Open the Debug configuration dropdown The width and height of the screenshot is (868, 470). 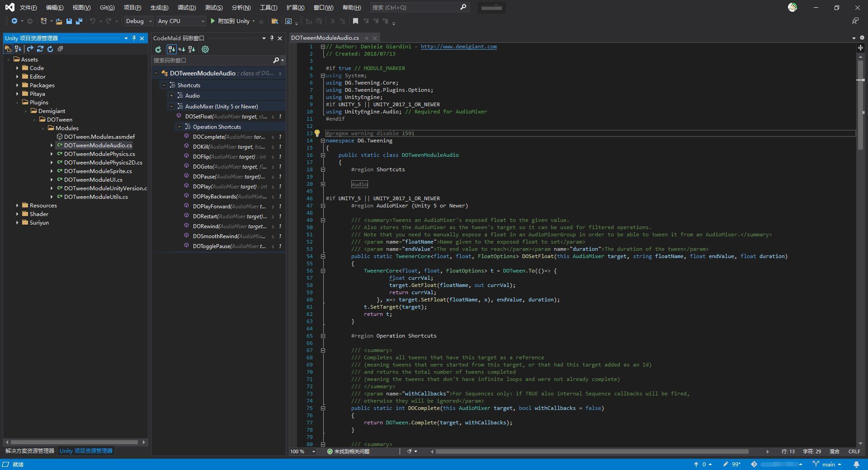[x=138, y=21]
